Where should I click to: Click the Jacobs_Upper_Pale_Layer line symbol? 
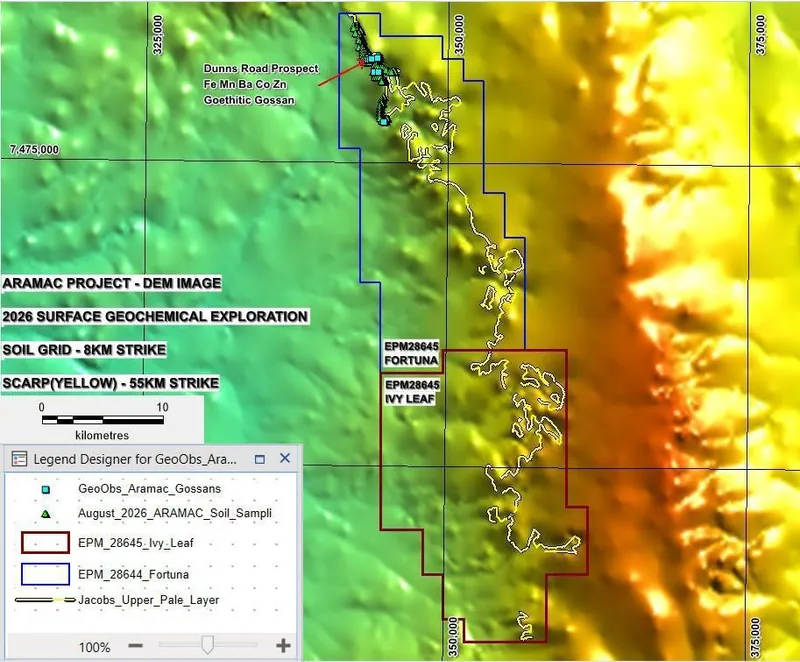(45, 600)
